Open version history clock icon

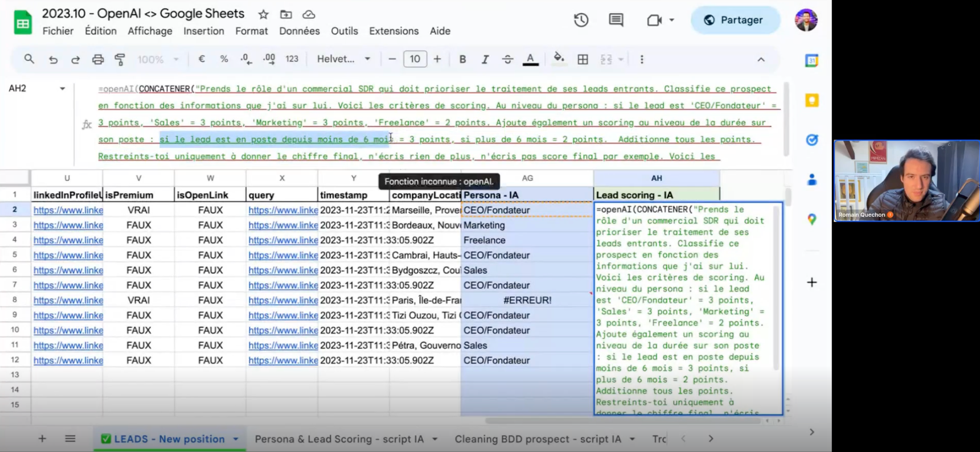coord(581,20)
